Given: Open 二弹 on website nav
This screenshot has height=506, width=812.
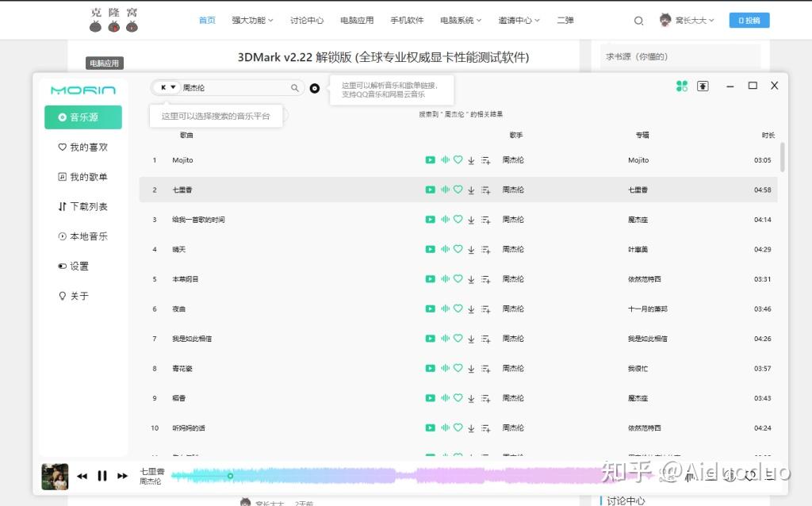Looking at the screenshot, I should 565,20.
